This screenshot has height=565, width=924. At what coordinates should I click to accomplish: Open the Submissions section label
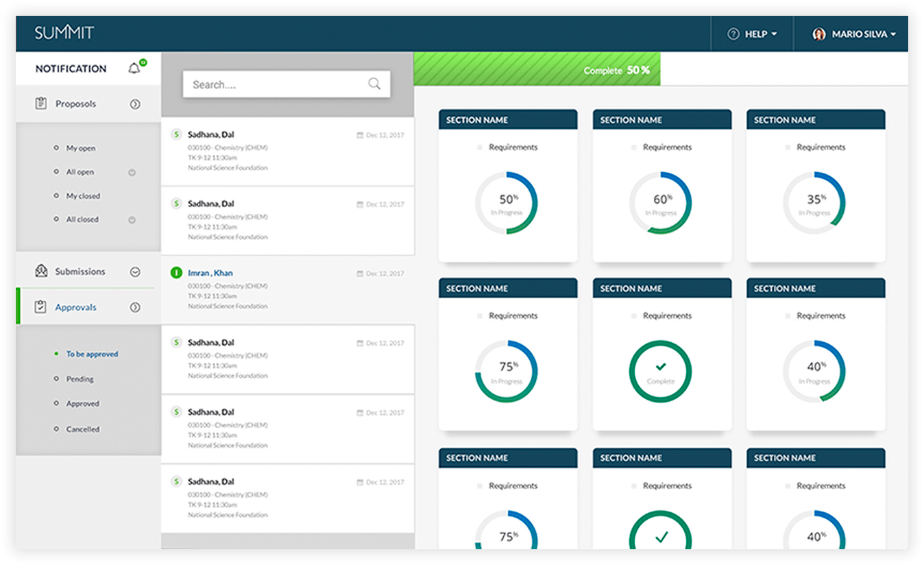click(x=80, y=272)
